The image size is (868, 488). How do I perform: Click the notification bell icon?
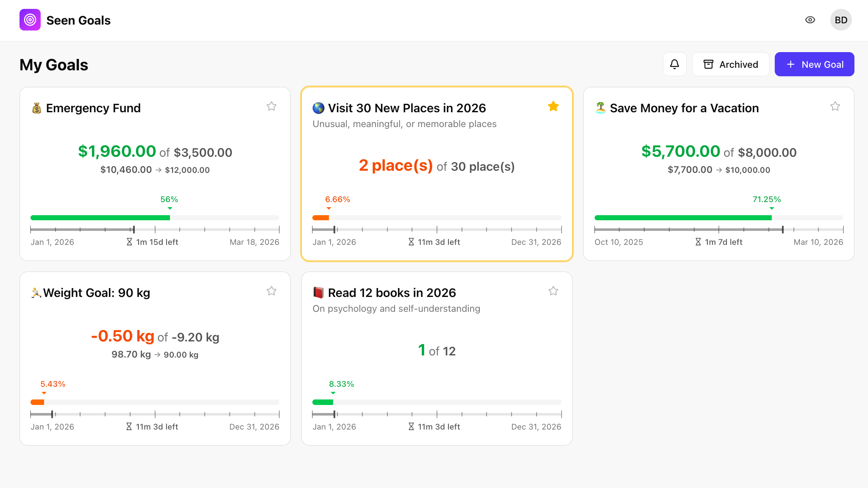674,64
